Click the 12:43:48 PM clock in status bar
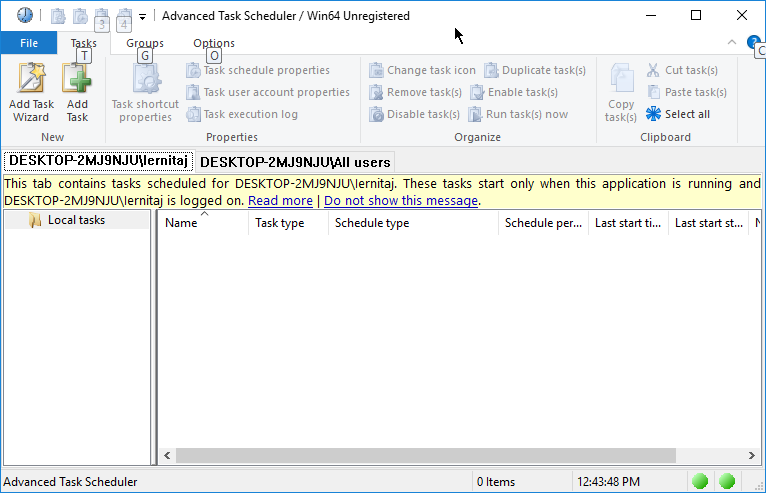The image size is (766, 493). click(x=608, y=482)
